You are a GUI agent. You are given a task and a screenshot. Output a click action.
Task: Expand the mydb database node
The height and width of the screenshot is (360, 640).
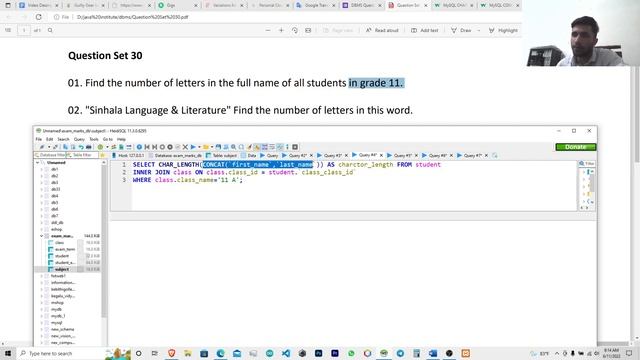pyautogui.click(x=41, y=309)
